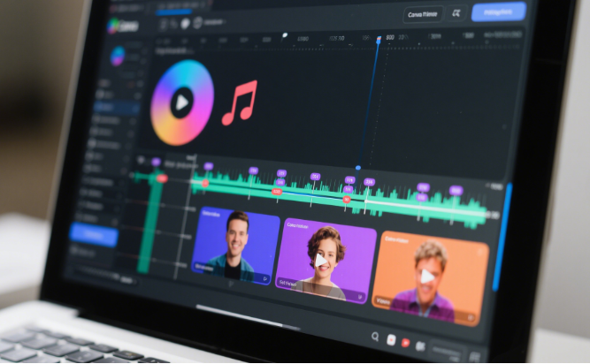This screenshot has height=364, width=590.
Task: Select the highlighted blue sidebar row
Action: [x=116, y=108]
